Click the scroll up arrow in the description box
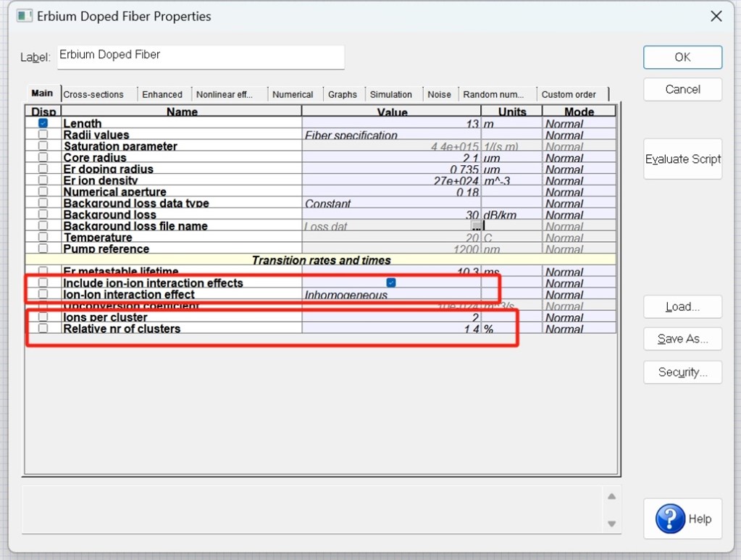This screenshot has width=741, height=560. pyautogui.click(x=611, y=496)
